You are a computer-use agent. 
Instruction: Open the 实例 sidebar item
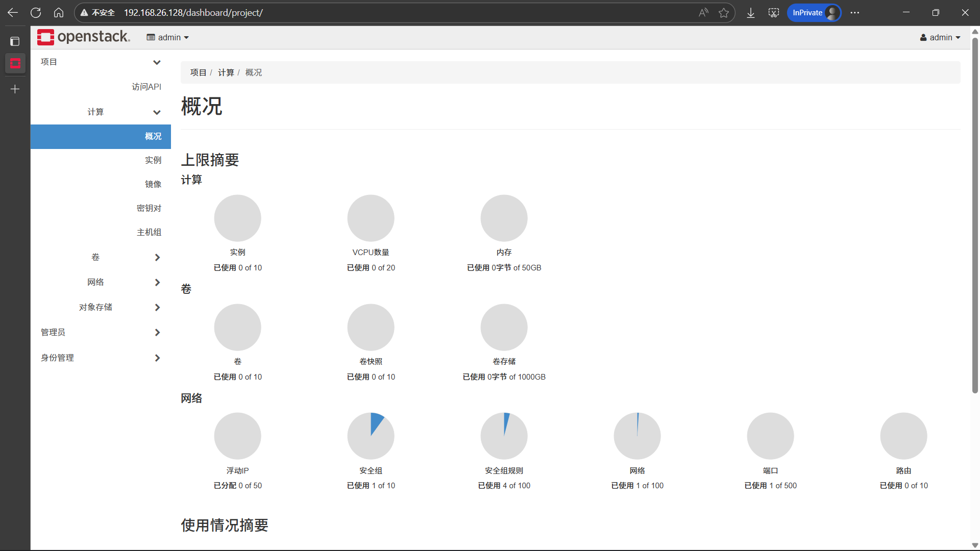(x=153, y=160)
